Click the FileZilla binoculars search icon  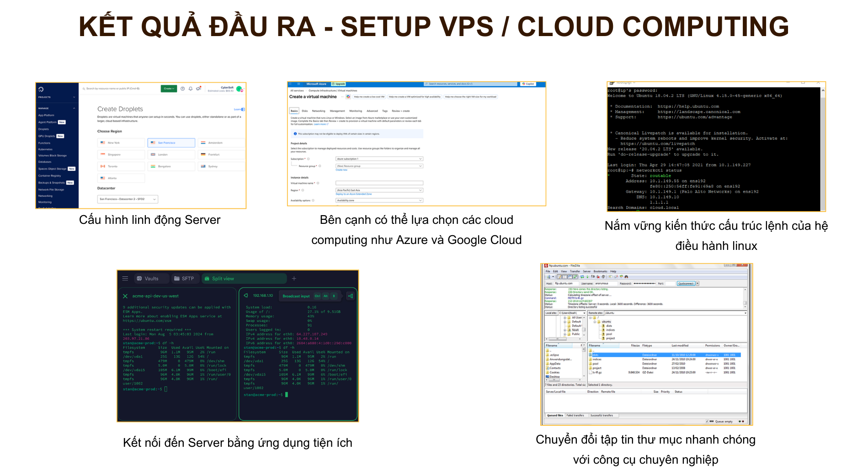point(626,277)
